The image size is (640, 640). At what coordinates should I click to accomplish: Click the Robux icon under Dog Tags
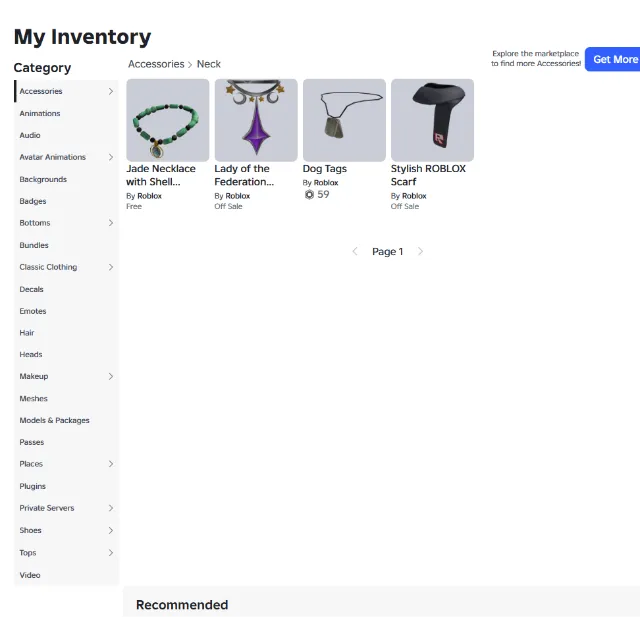pos(309,195)
